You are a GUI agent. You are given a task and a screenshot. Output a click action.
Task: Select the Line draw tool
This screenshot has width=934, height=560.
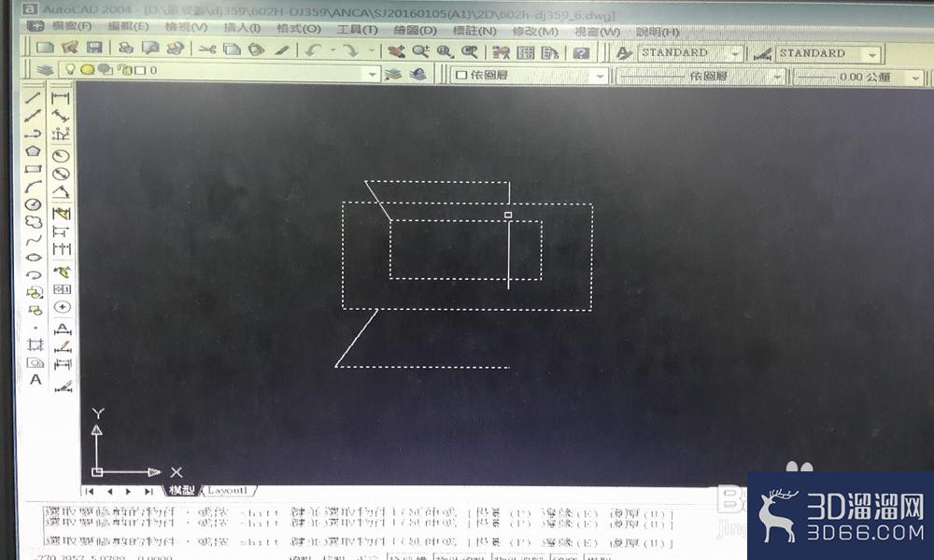click(33, 98)
